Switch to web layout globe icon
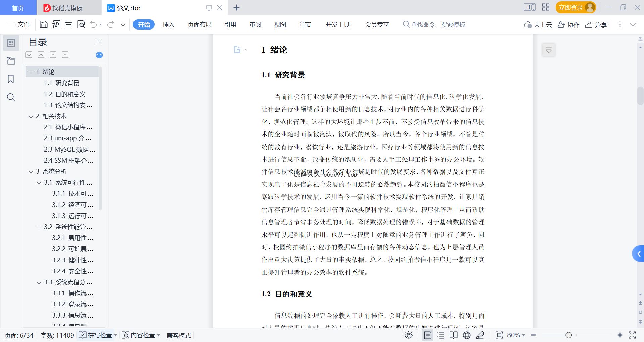This screenshot has width=644, height=342. pyautogui.click(x=467, y=335)
